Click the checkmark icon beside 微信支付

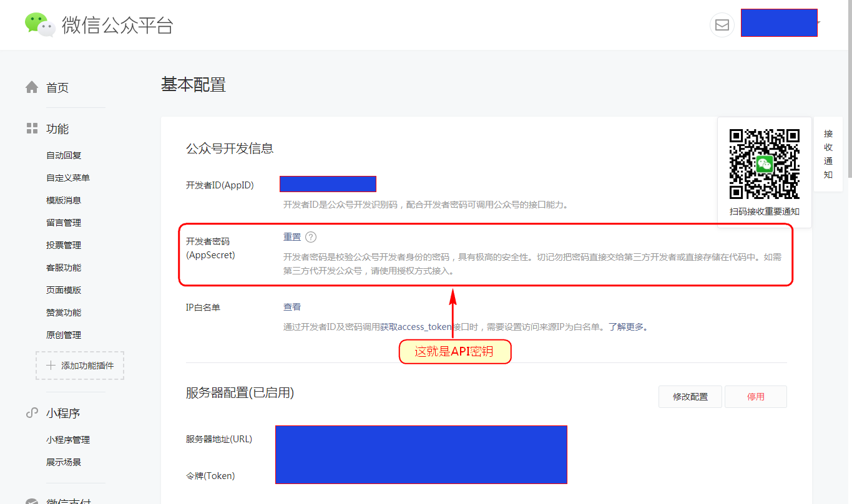pyautogui.click(x=32, y=501)
